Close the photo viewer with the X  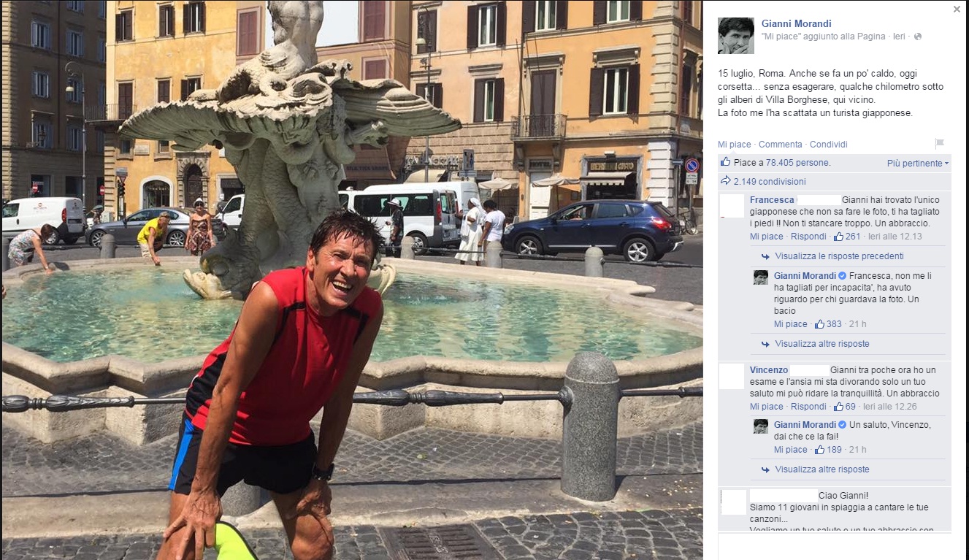coord(957,9)
